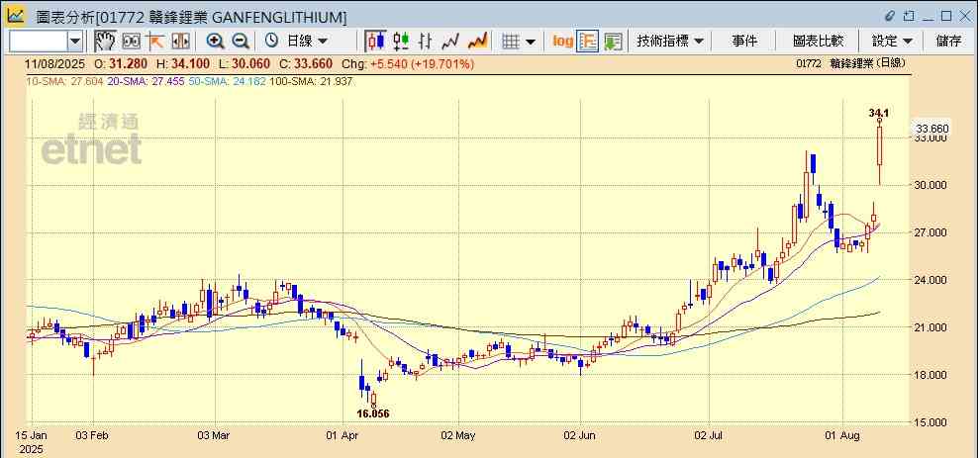The width and height of the screenshot is (980, 458).
Task: Click the L: 30.060 low value
Action: pyautogui.click(x=245, y=63)
